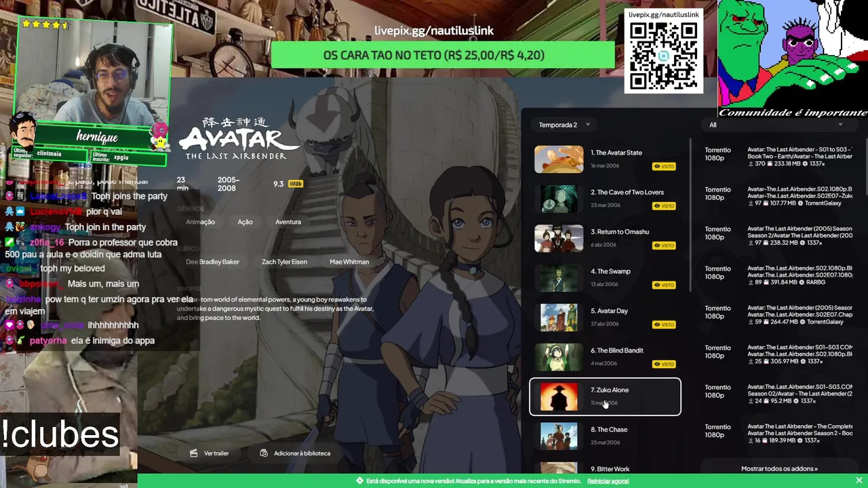Click the streamer webcam overlay
Screen dimensions: 868x488
coord(94,75)
